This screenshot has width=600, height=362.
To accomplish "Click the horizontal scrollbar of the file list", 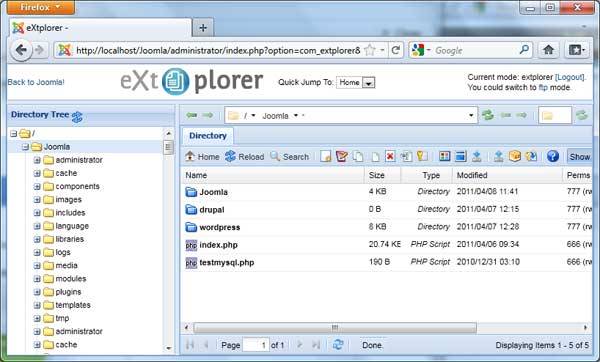I will tap(335, 328).
